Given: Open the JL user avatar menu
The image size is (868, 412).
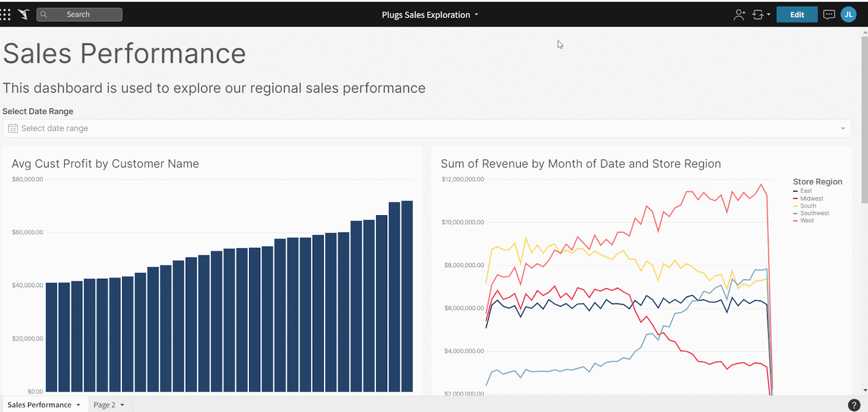Looking at the screenshot, I should coord(848,15).
